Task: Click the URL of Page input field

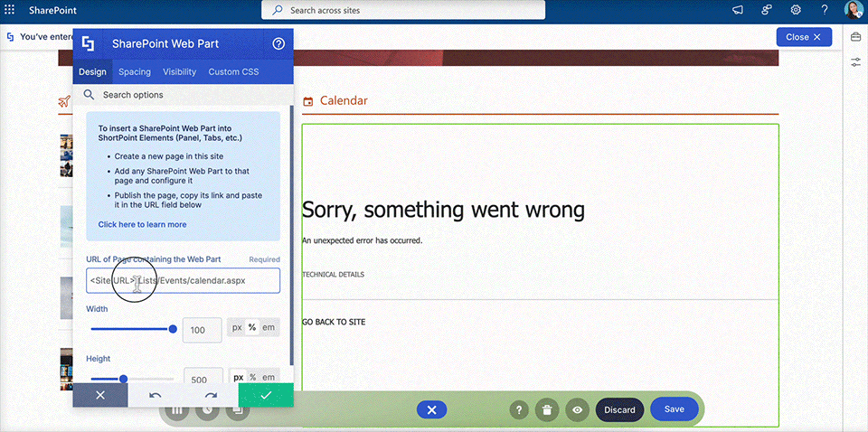Action: pyautogui.click(x=184, y=280)
